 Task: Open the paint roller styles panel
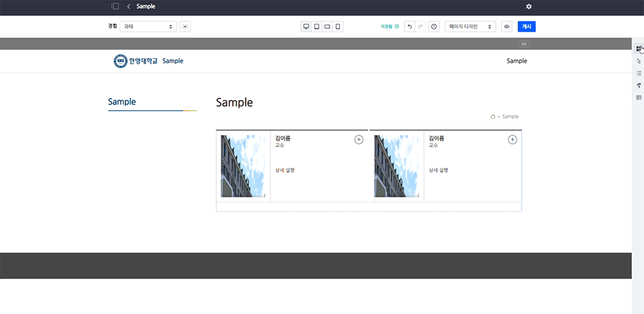click(638, 86)
